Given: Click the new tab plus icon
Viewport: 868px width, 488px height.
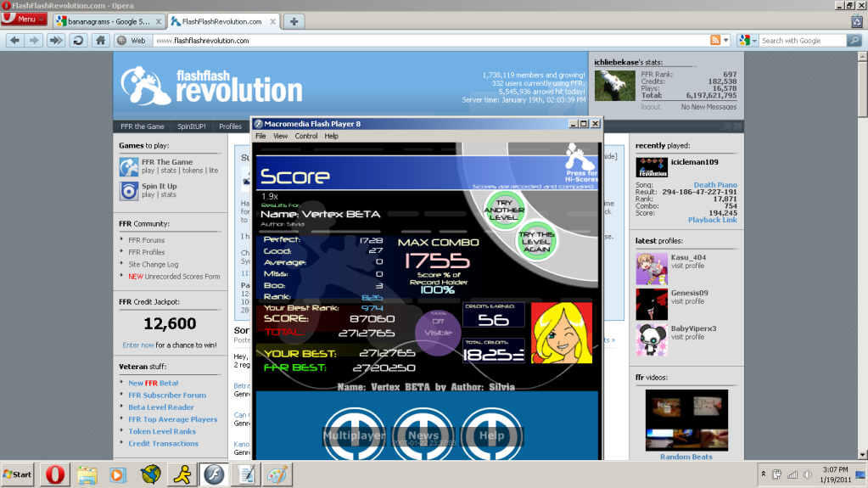Looking at the screenshot, I should tap(294, 21).
